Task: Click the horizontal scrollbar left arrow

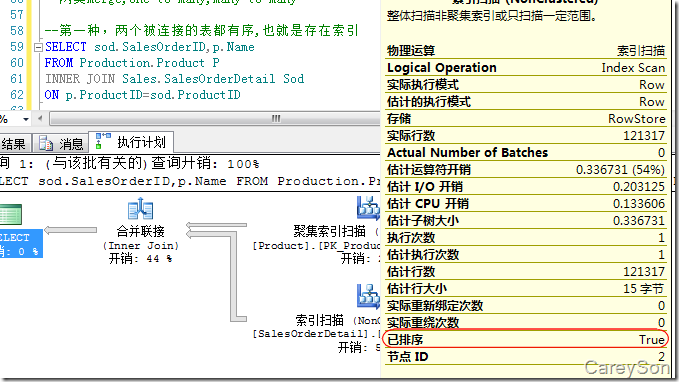Action: [x=40, y=118]
